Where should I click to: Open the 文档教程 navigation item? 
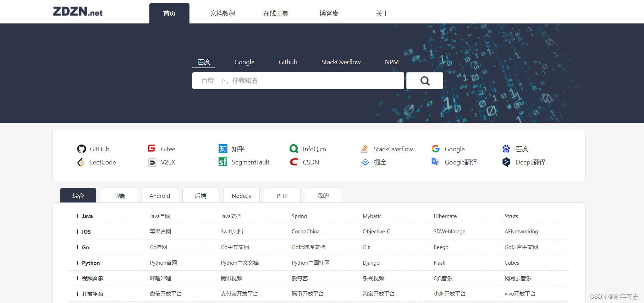[222, 13]
